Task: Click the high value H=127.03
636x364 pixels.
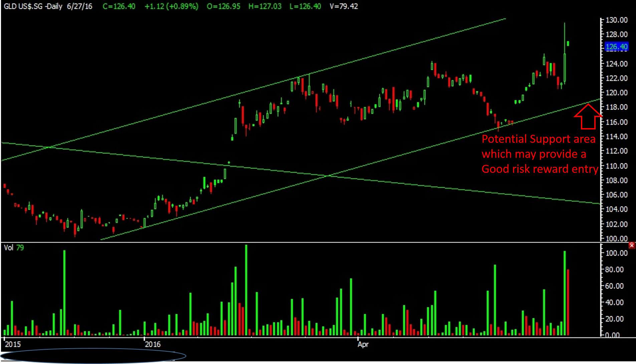Action: coord(265,6)
